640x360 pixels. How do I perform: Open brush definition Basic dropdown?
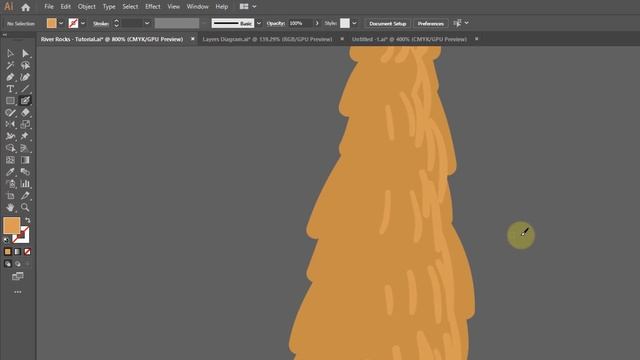(x=258, y=23)
